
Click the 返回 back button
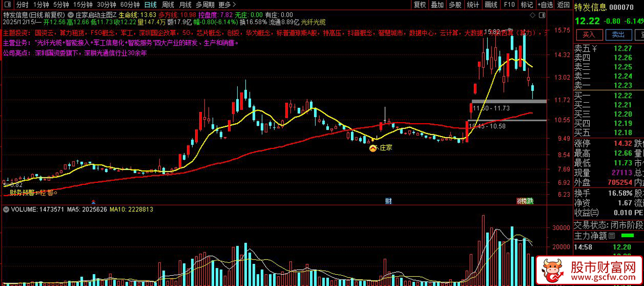563,5
